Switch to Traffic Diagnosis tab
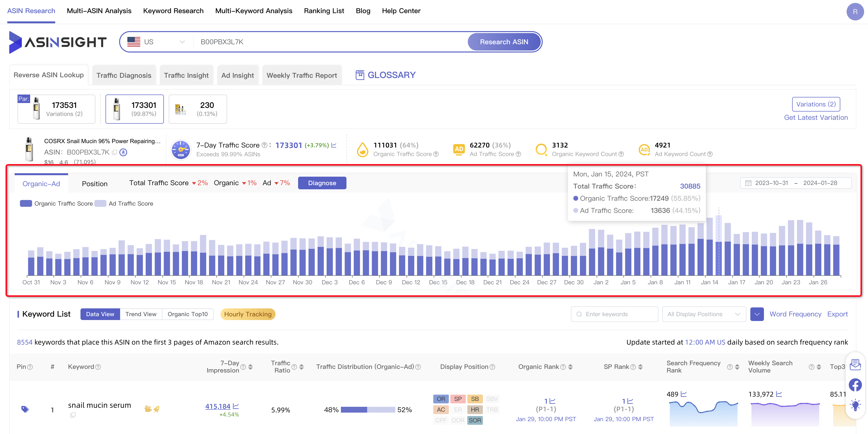 [x=124, y=75]
